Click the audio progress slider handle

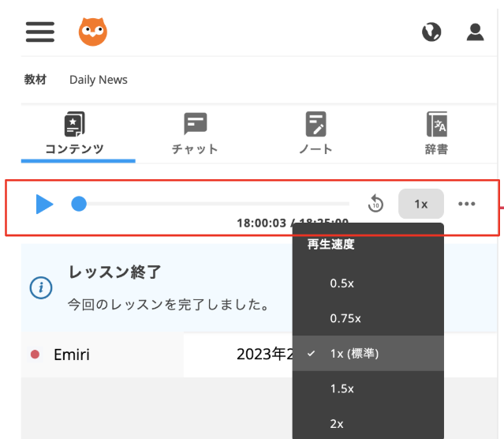pos(79,204)
